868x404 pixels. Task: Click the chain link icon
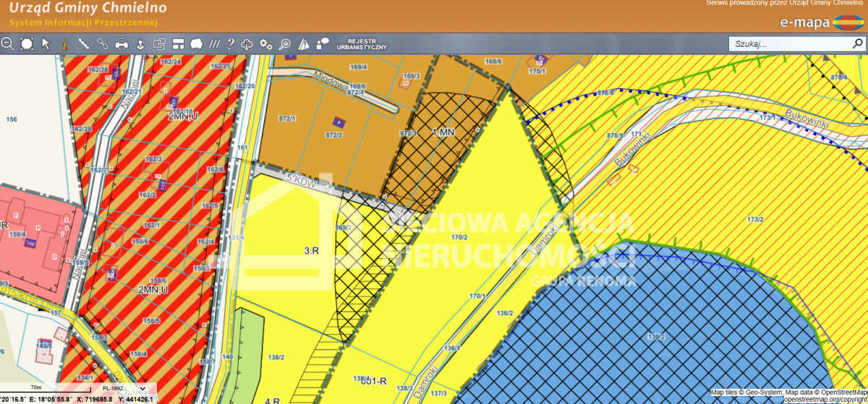click(x=103, y=43)
